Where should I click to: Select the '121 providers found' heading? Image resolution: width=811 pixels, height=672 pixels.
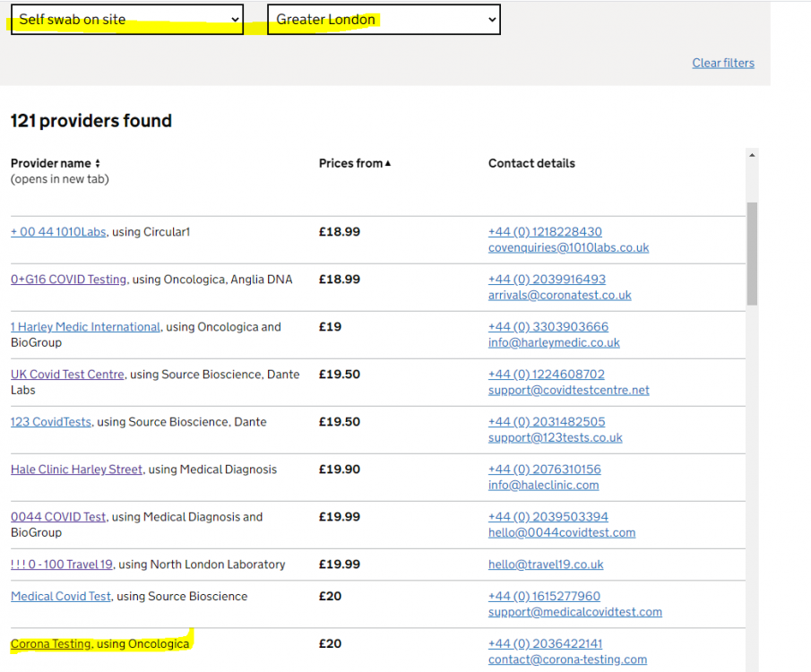[x=91, y=121]
